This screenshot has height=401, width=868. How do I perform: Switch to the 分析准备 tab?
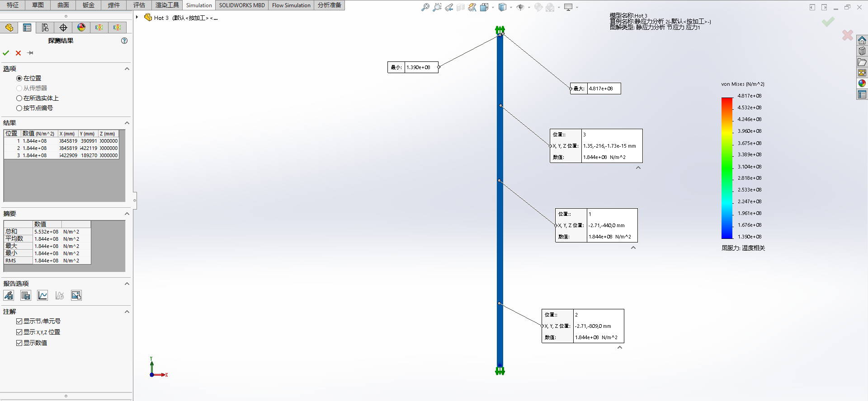pos(330,5)
